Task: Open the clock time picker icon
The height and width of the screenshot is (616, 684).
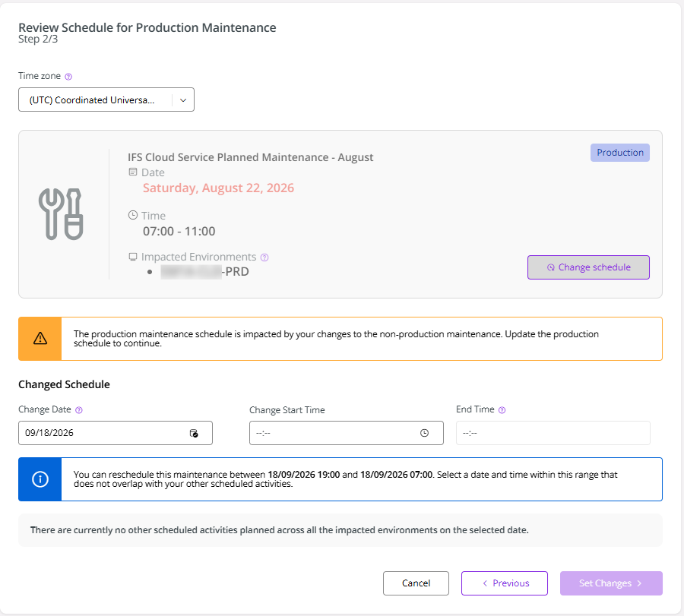Action: click(x=424, y=433)
